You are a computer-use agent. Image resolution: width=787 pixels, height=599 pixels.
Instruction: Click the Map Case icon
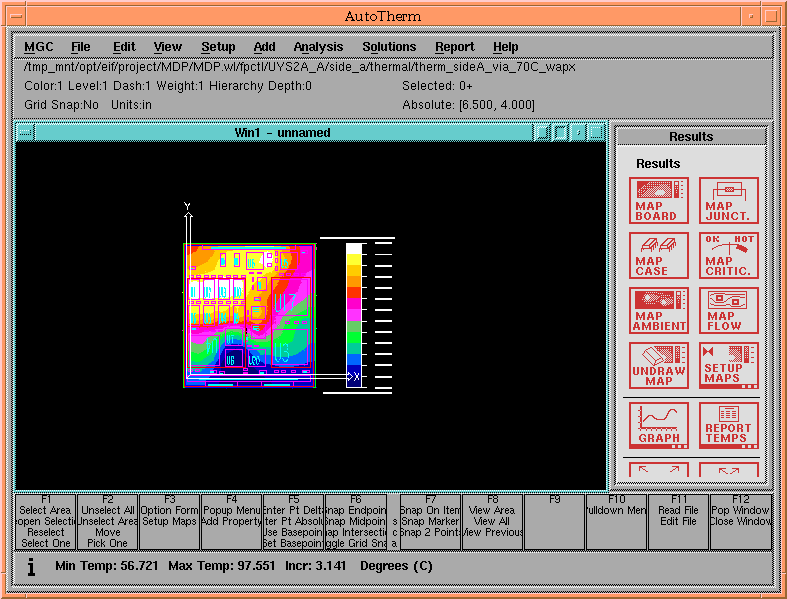[x=659, y=256]
